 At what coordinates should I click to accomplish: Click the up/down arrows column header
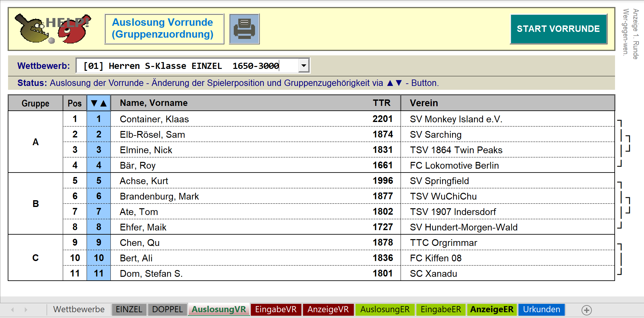click(99, 103)
